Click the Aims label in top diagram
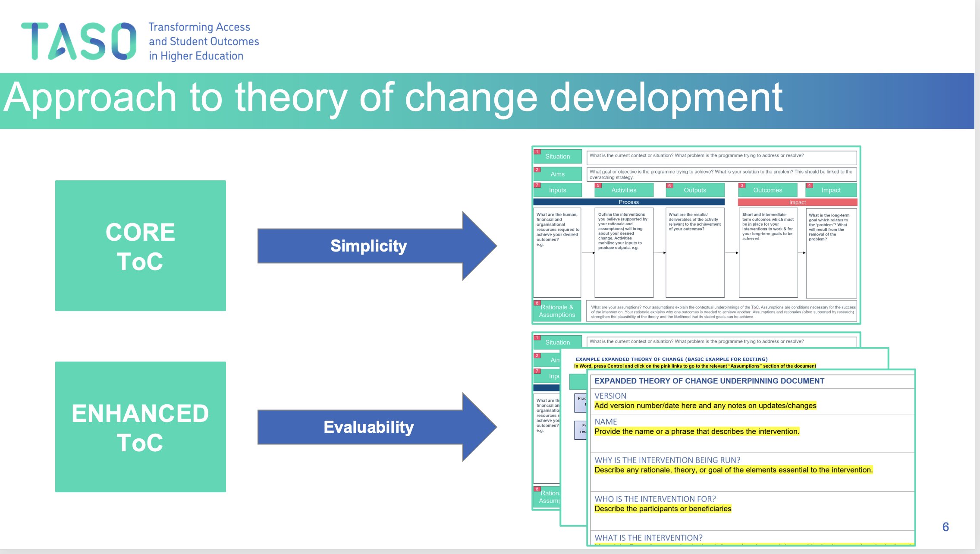The height and width of the screenshot is (554, 980). 557,174
